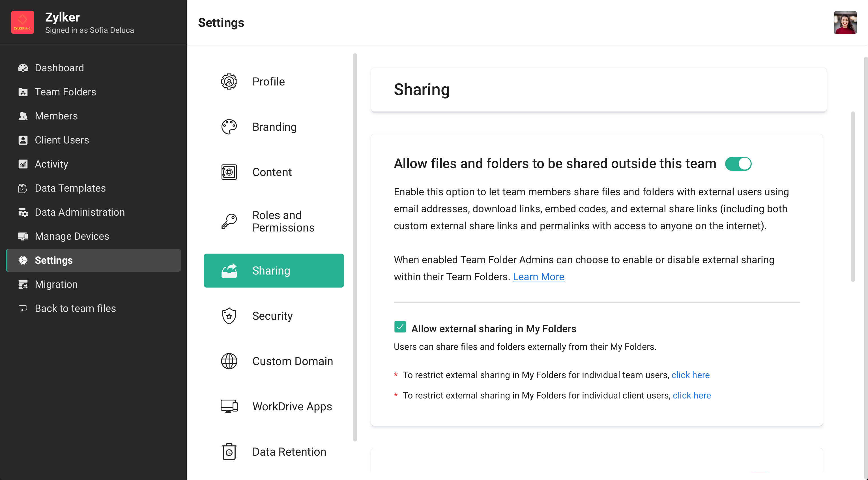Click the Roles and Permissions key icon
This screenshot has width=868, height=480.
click(x=229, y=221)
